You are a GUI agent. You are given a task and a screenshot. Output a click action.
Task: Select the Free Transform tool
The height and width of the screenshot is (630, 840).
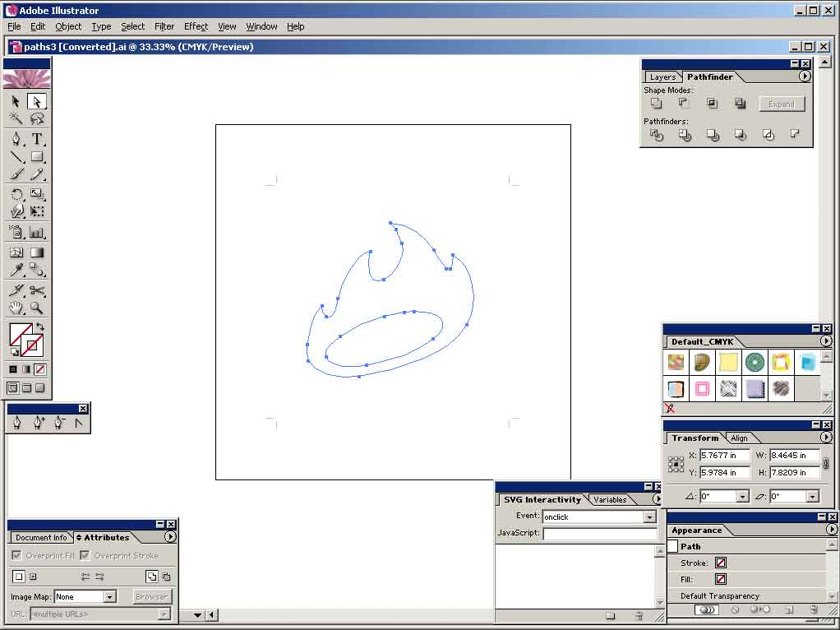[36, 211]
